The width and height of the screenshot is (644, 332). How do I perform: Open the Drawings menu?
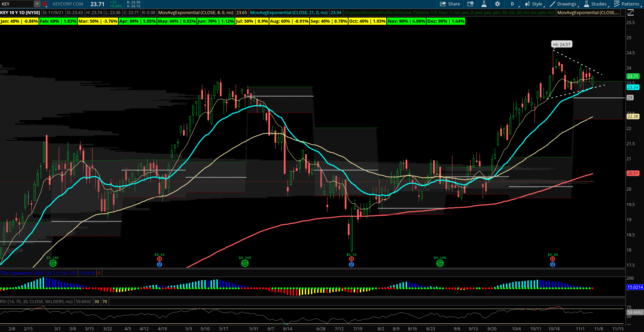564,4
